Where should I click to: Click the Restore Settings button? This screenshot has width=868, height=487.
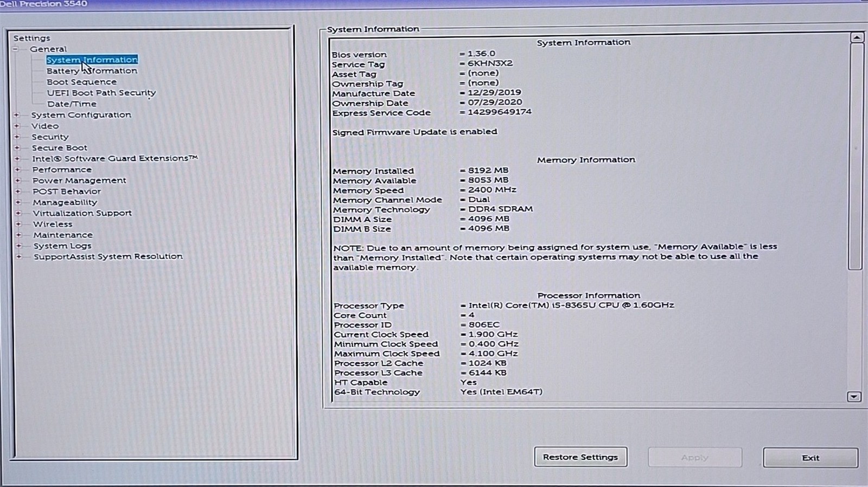tap(580, 457)
